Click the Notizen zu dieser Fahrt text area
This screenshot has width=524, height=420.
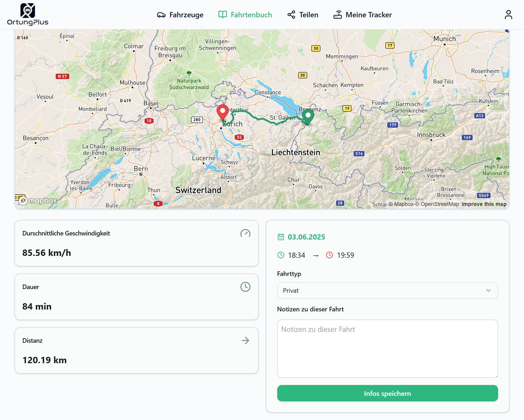pyautogui.click(x=387, y=348)
